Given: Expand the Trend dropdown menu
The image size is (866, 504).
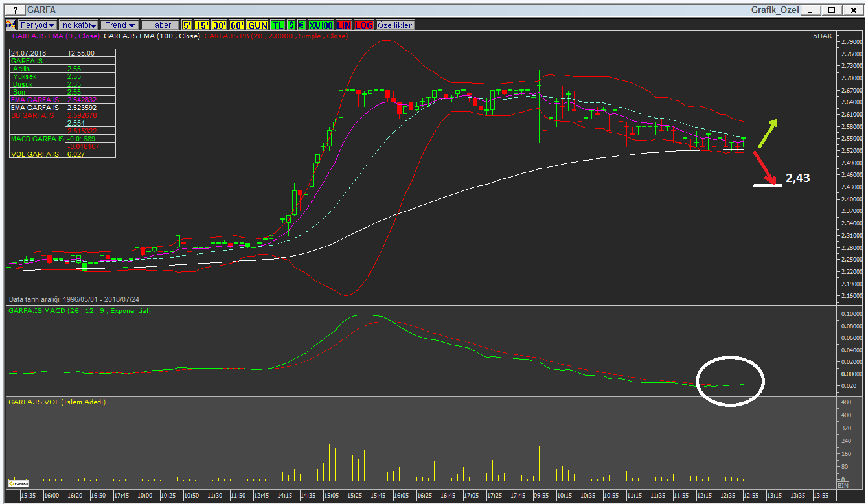Looking at the screenshot, I should 119,25.
